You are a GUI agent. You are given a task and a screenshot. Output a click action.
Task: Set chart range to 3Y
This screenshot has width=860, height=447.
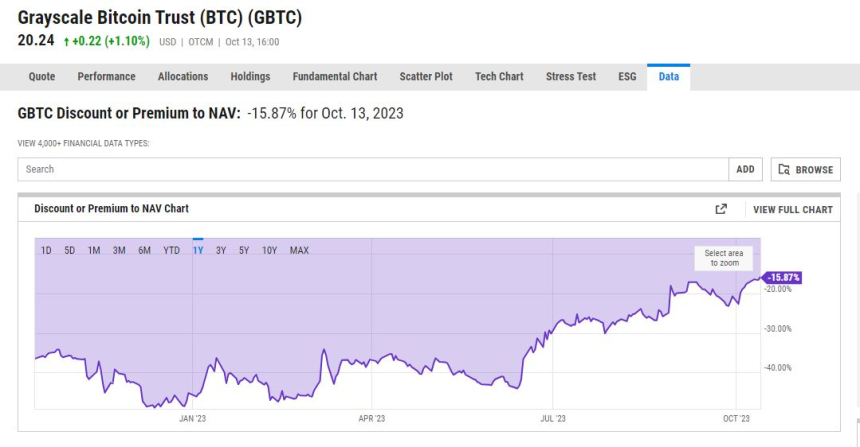pos(220,251)
